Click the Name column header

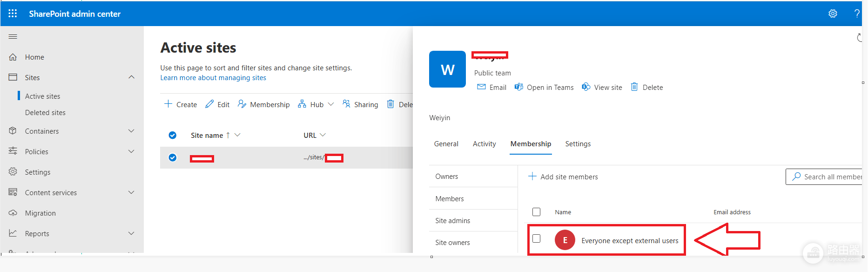point(563,212)
